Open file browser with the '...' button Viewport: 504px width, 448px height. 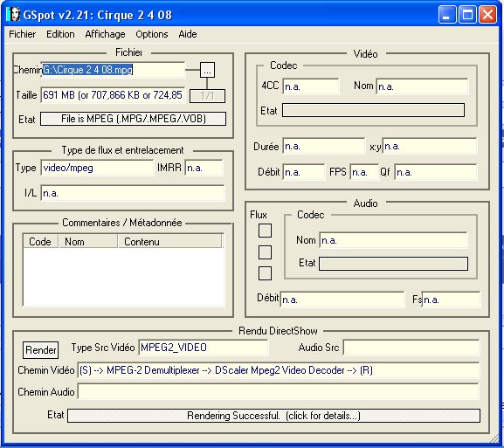pyautogui.click(x=207, y=70)
